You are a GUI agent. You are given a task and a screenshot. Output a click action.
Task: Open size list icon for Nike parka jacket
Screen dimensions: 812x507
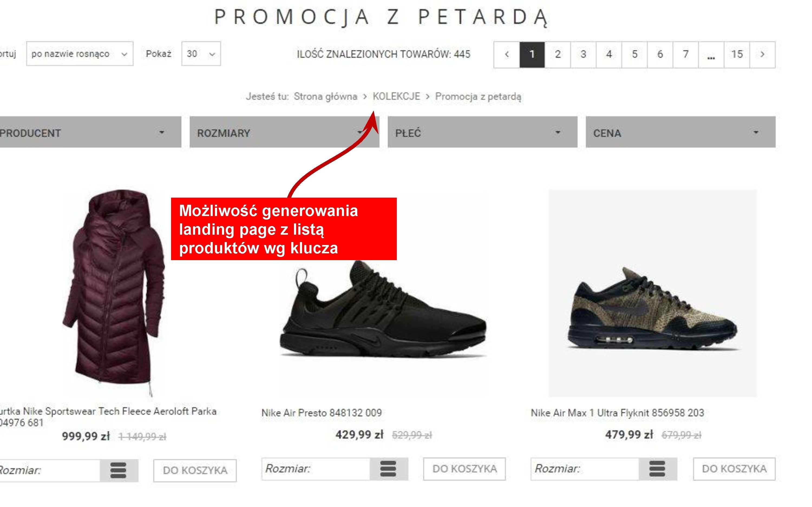pos(119,470)
